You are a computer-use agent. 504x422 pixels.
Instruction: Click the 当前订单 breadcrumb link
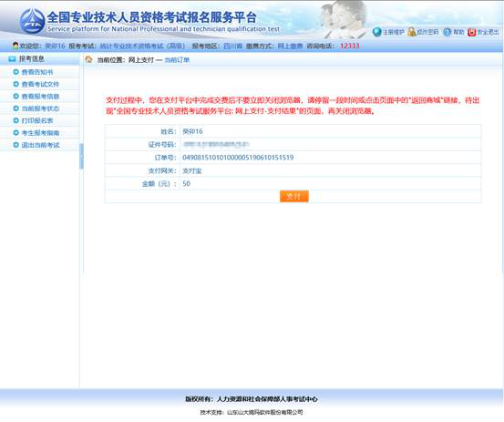[177, 60]
